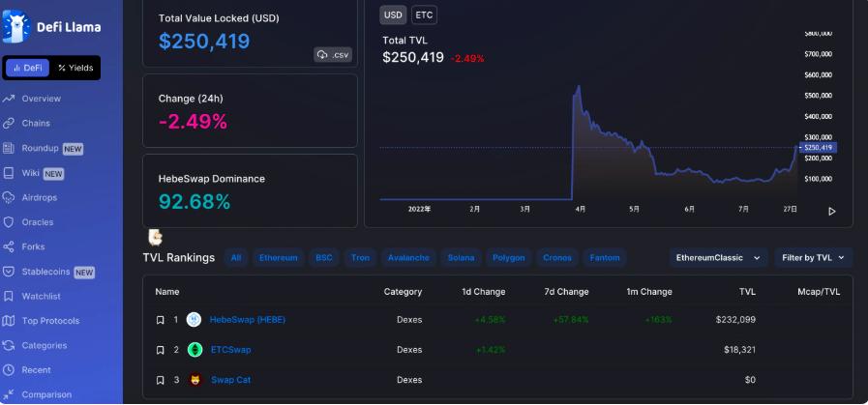Bookmark HebeSwap with its bookmark toggle
868x405 pixels.
point(161,320)
